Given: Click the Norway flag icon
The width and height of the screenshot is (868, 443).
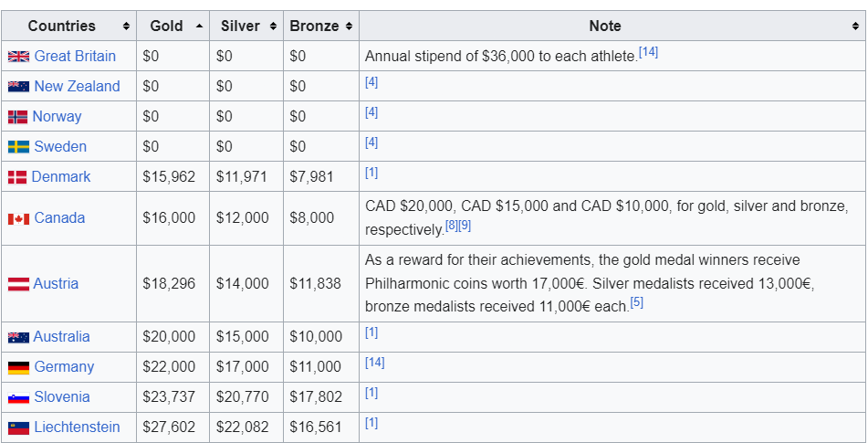Looking at the screenshot, I should pos(17,117).
